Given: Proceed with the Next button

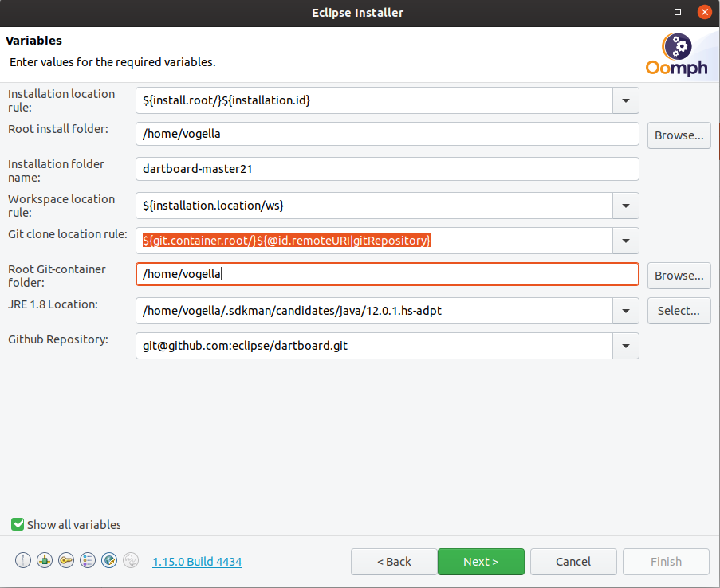Looking at the screenshot, I should point(481,562).
